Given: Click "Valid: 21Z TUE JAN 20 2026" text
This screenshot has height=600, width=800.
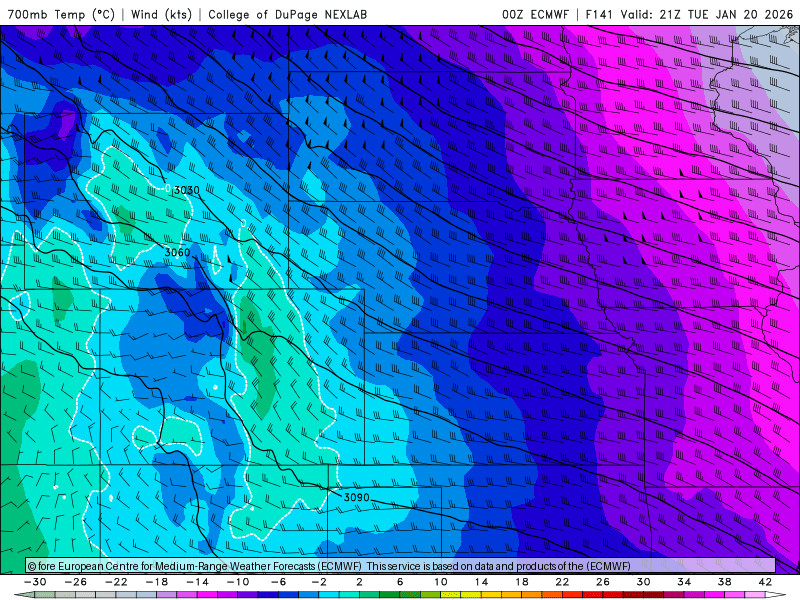Looking at the screenshot, I should coord(707,14).
